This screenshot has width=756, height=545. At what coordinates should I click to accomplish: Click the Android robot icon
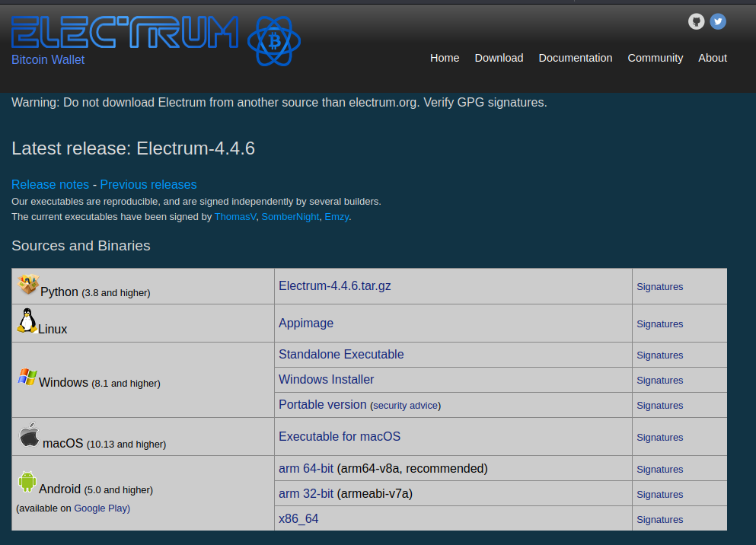pyautogui.click(x=27, y=481)
